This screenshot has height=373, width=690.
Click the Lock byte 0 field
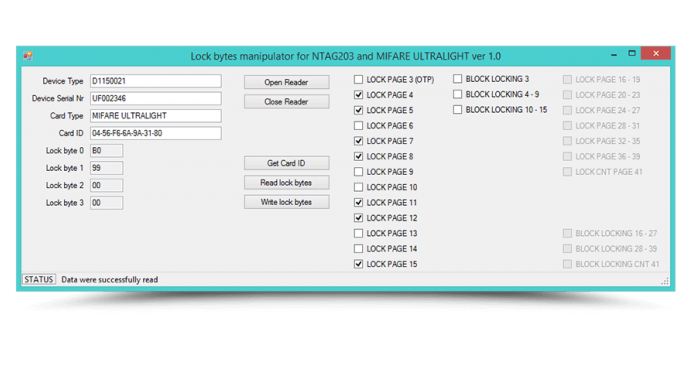[106, 150]
